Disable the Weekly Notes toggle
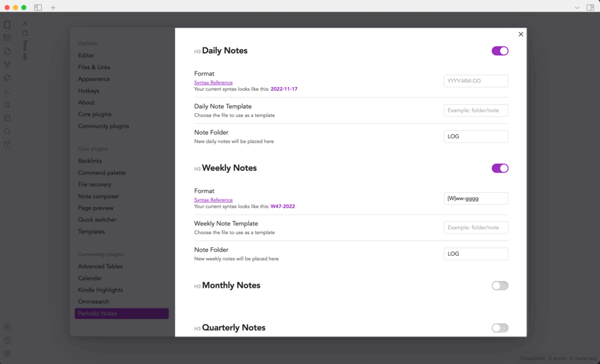This screenshot has height=364, width=600. pos(500,168)
